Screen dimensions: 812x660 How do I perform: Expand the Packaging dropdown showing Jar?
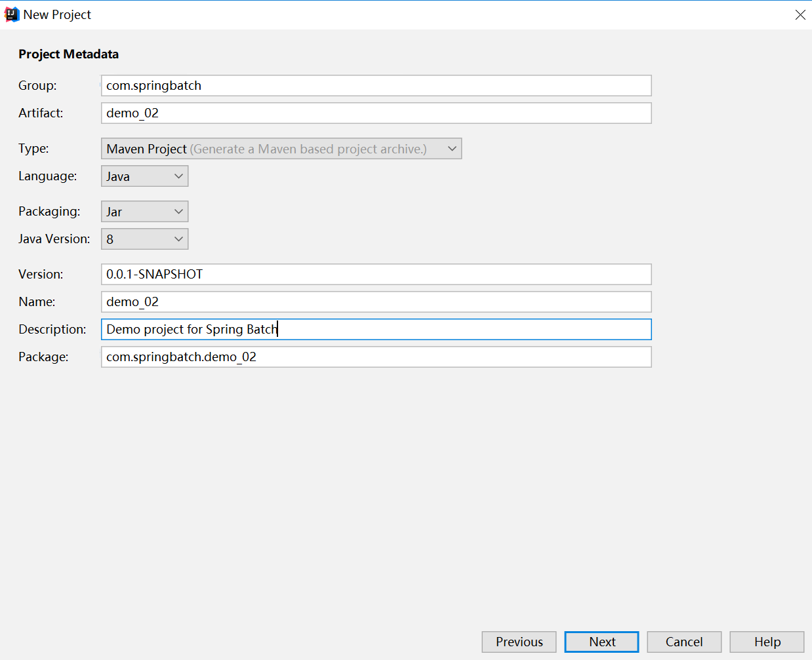pyautogui.click(x=145, y=212)
